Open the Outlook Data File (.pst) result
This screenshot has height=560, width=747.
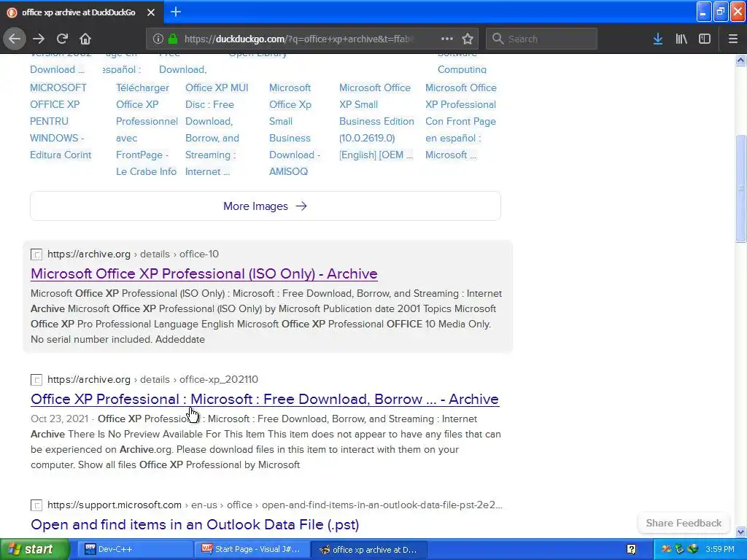point(195,524)
